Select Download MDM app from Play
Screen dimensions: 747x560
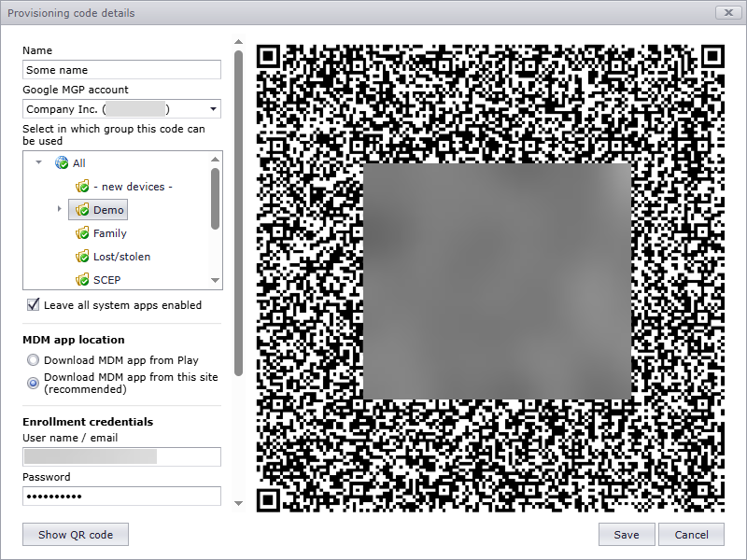coord(34,360)
